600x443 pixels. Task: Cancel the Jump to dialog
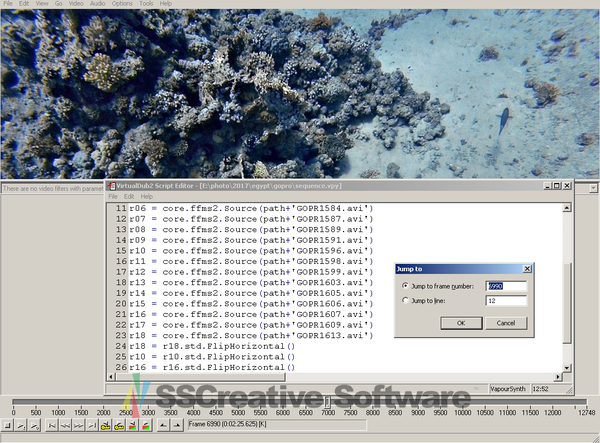click(505, 323)
